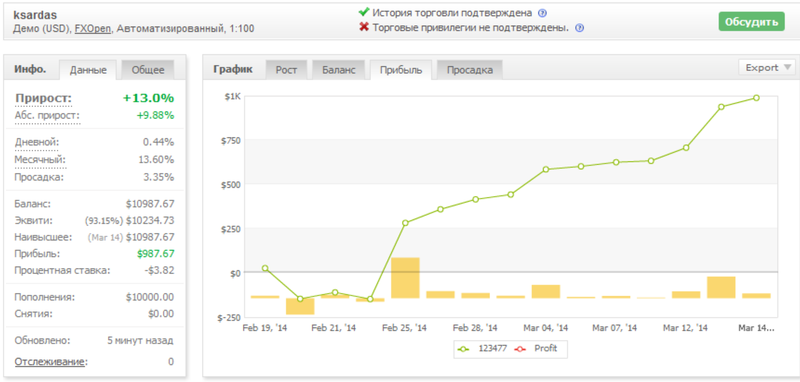This screenshot has height=382, width=800.
Task: Click the Месячный label
Action: point(41,160)
